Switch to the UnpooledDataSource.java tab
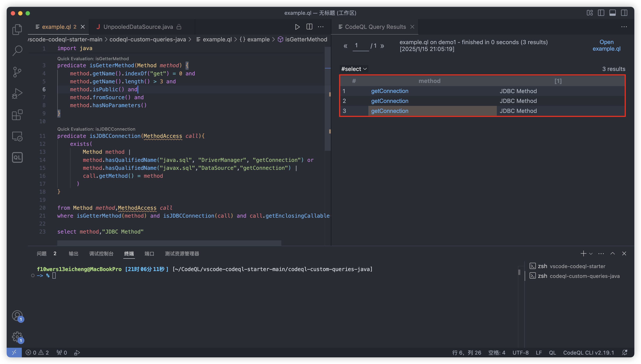 (142, 27)
